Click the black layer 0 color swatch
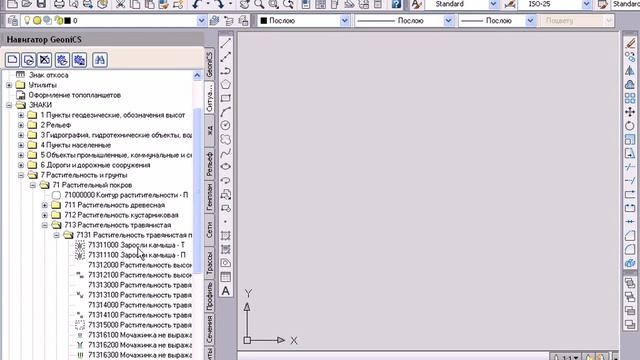The image size is (640, 360). pyautogui.click(x=67, y=20)
